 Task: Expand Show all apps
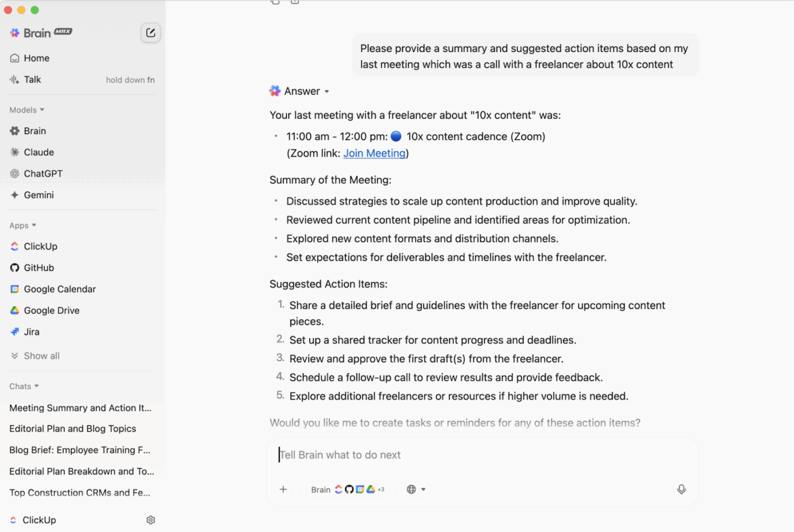[41, 356]
